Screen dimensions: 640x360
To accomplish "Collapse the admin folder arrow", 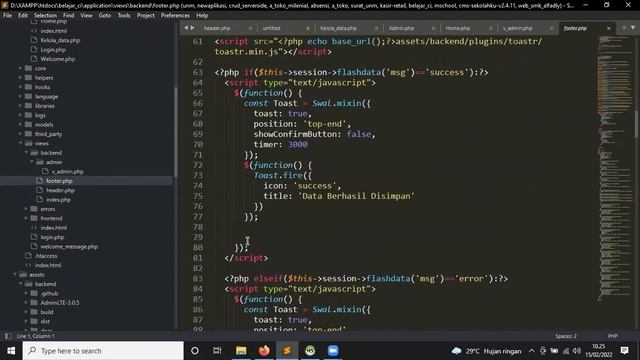I will [32, 162].
